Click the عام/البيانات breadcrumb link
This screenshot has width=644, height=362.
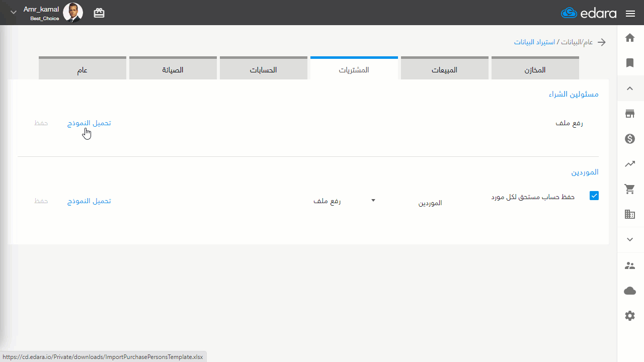pyautogui.click(x=578, y=42)
